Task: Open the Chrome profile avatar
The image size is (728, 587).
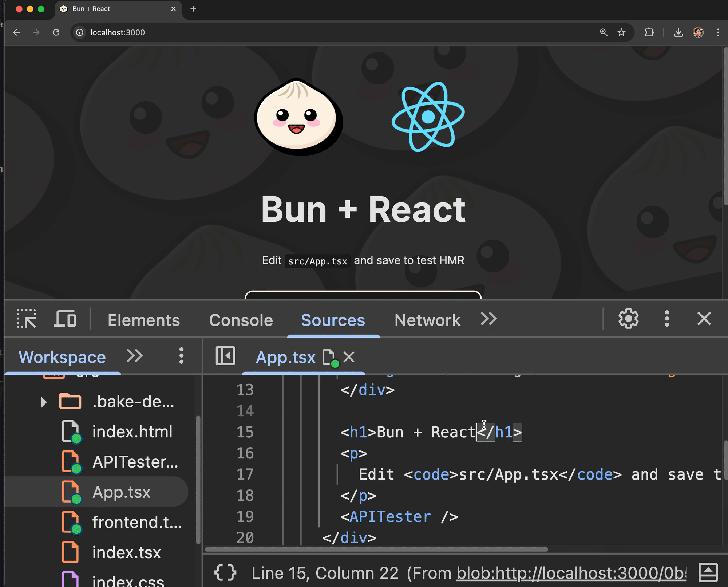Action: [698, 32]
